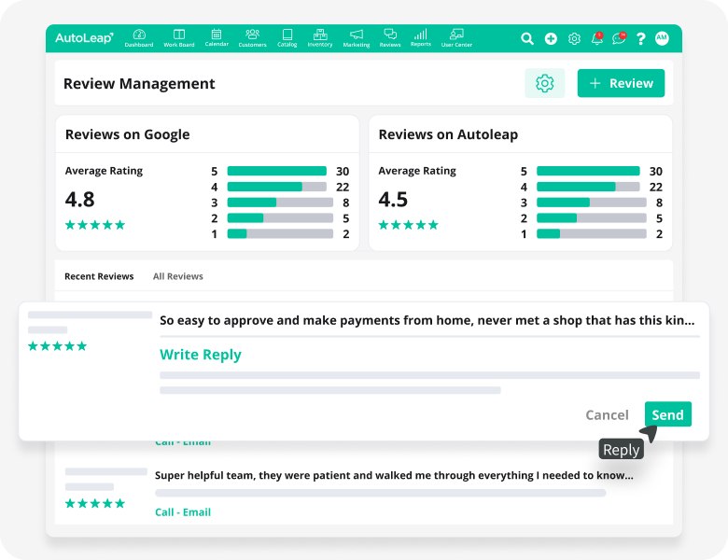Go to the Work Board
This screenshot has height=560, width=728.
coord(178,37)
